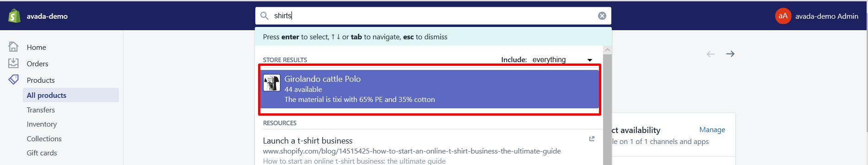This screenshot has height=165, width=868.
Task: Click the avada-demo Admin avatar
Action: click(783, 16)
